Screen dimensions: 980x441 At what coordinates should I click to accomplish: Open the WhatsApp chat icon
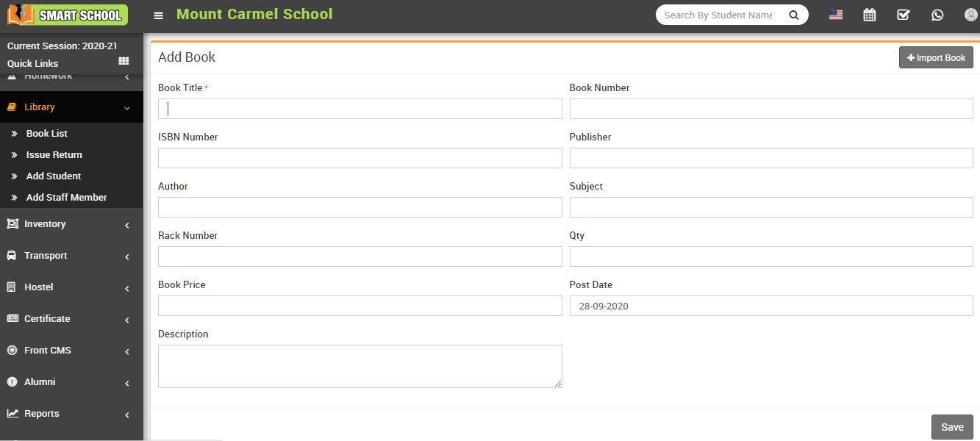937,14
